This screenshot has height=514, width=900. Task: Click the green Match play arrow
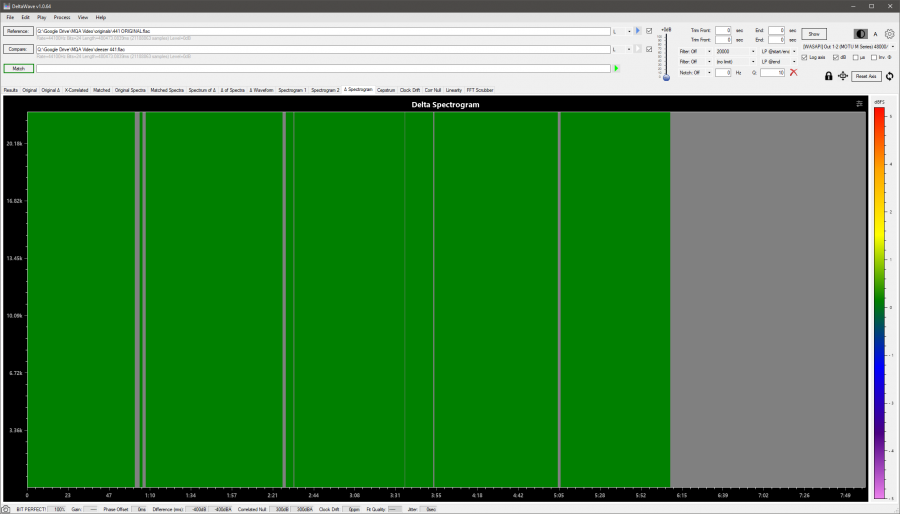pyautogui.click(x=616, y=68)
